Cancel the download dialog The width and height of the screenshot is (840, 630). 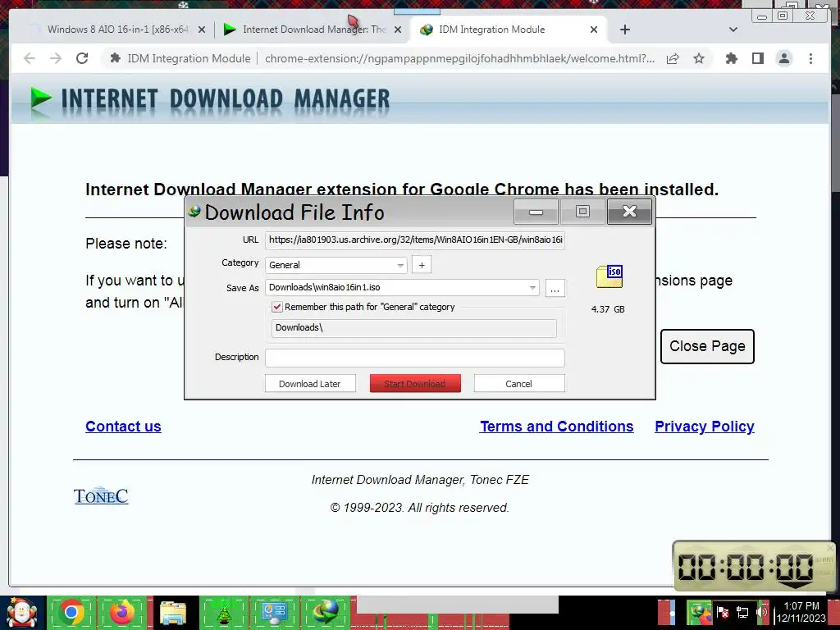point(519,384)
